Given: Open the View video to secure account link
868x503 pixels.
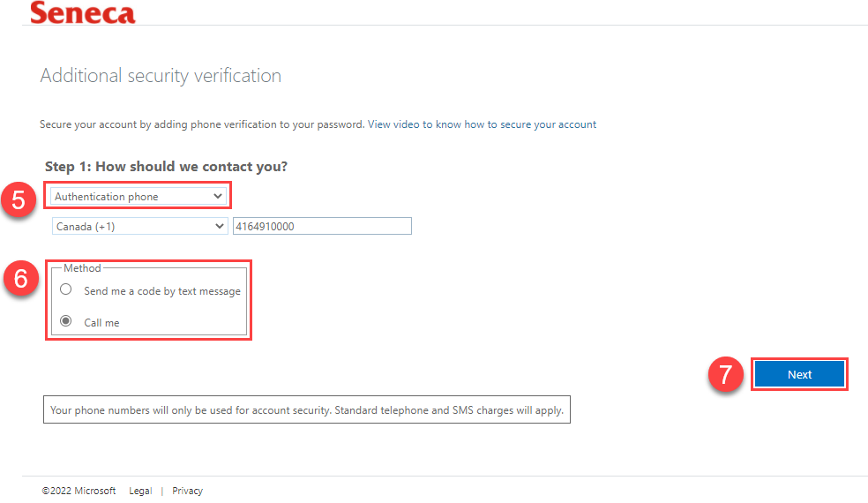Looking at the screenshot, I should 482,124.
